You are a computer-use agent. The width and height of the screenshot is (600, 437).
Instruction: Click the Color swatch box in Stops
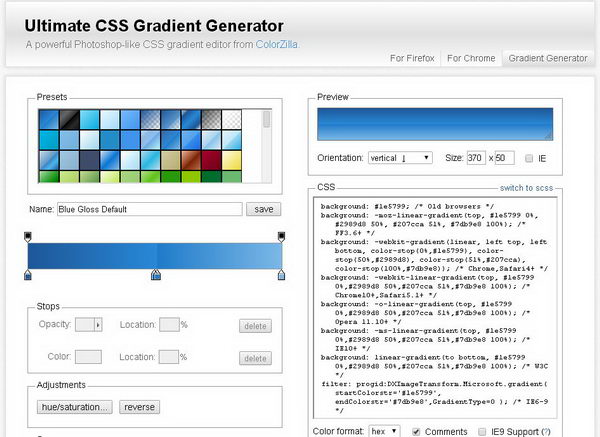[x=88, y=357]
